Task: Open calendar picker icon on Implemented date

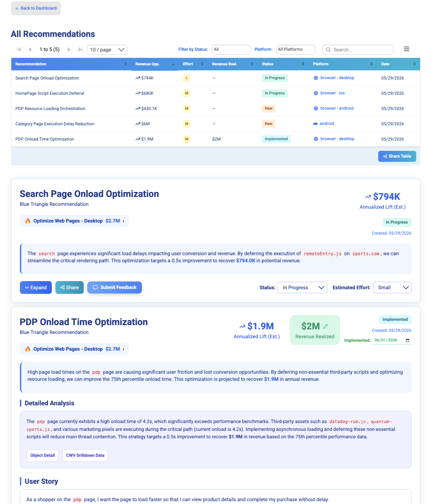Action: (x=407, y=340)
